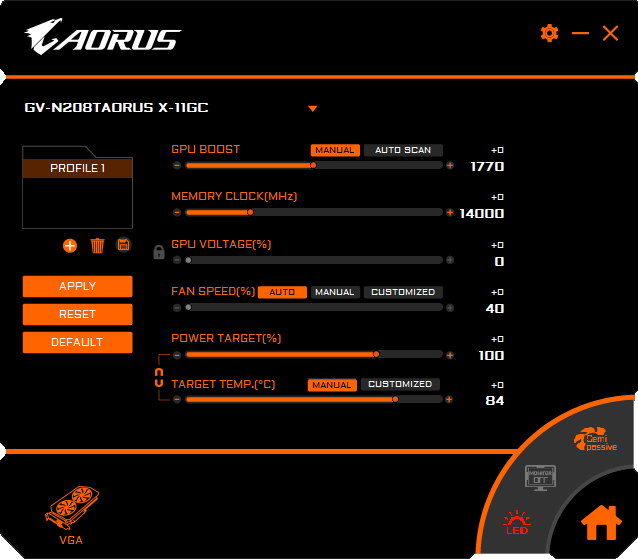Save the profile with the floppy disk icon
This screenshot has height=559, width=638.
(x=123, y=245)
